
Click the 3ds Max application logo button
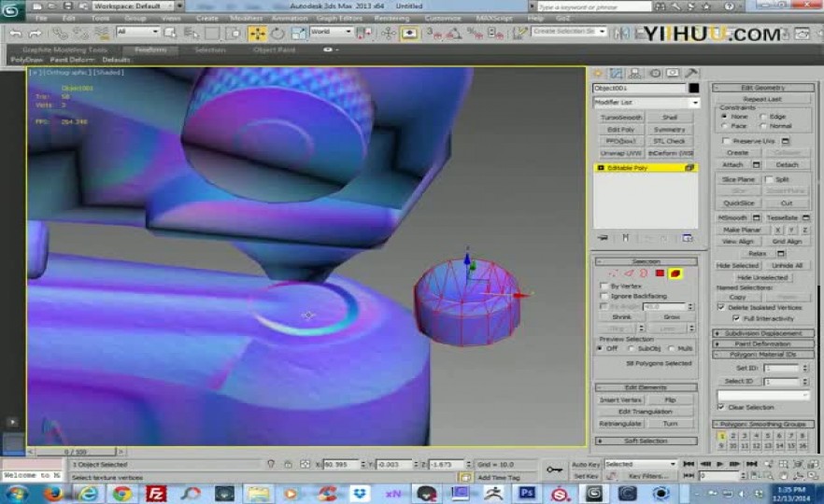pos(11,9)
